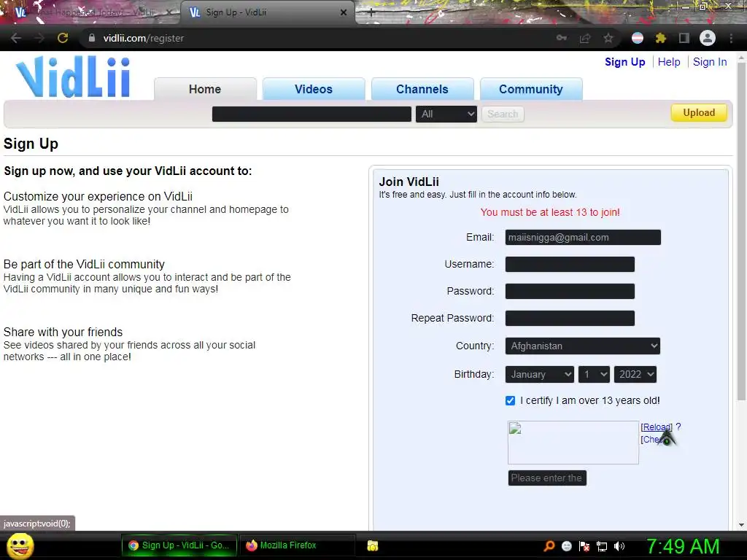Uncheck the over 13 years certification
This screenshot has height=560, width=747.
point(510,400)
